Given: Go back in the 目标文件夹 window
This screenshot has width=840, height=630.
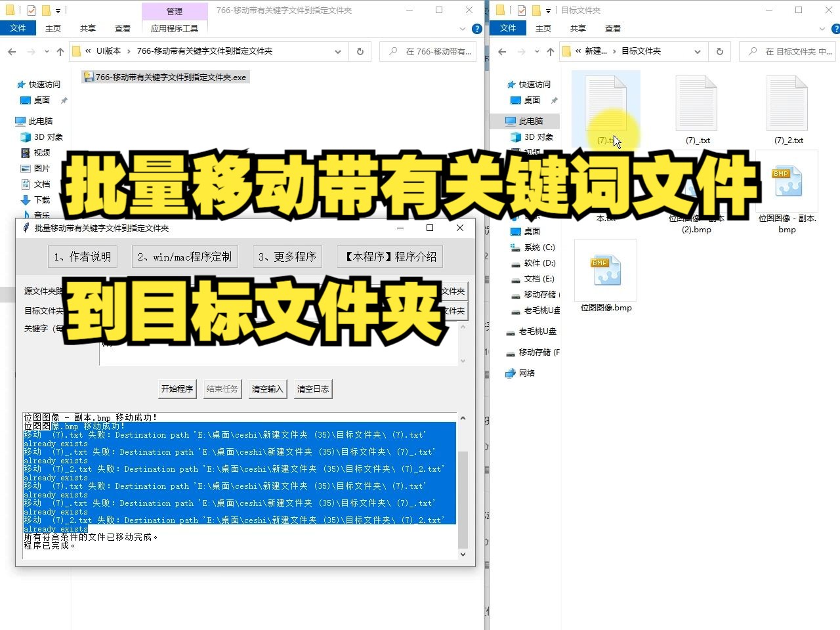Looking at the screenshot, I should 502,51.
